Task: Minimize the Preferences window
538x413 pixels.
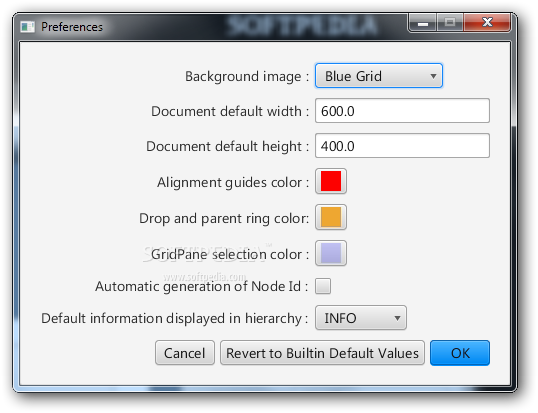Action: coord(422,23)
